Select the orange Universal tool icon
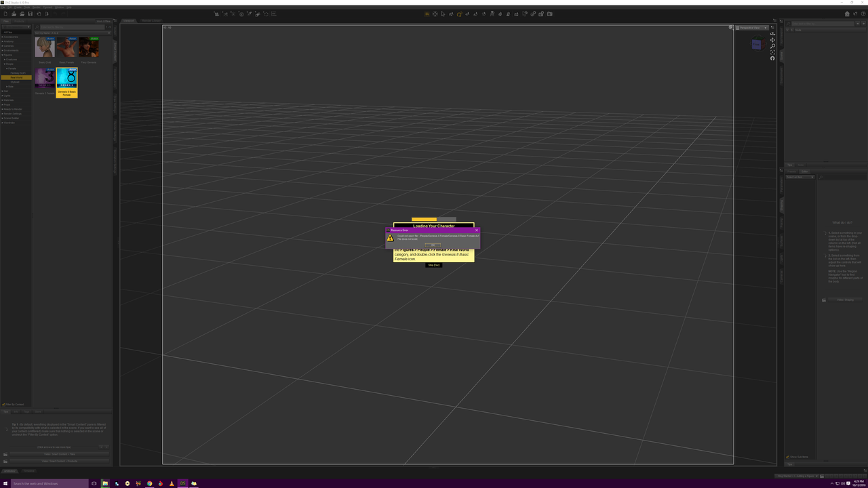This screenshot has height=488, width=868. coord(427,14)
